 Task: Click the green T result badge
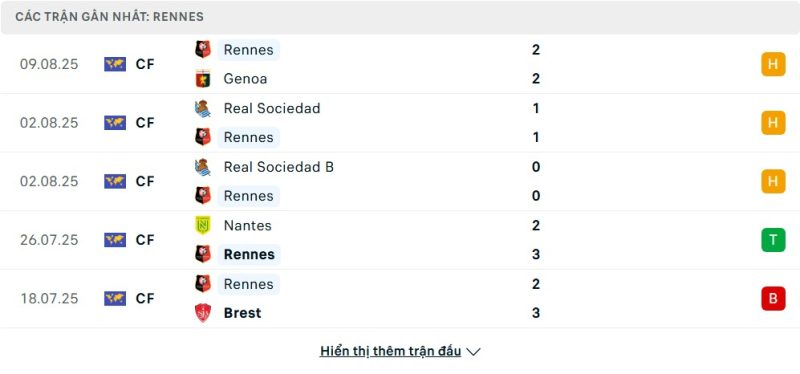[773, 240]
